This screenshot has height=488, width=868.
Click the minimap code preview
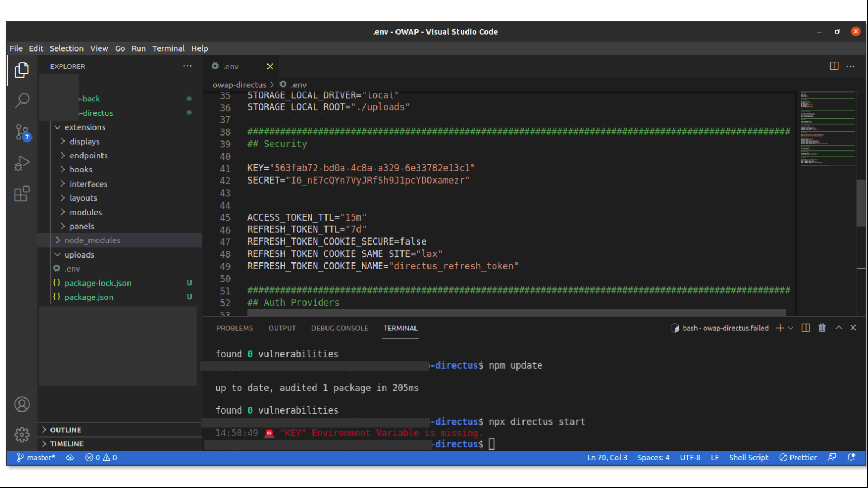827,129
